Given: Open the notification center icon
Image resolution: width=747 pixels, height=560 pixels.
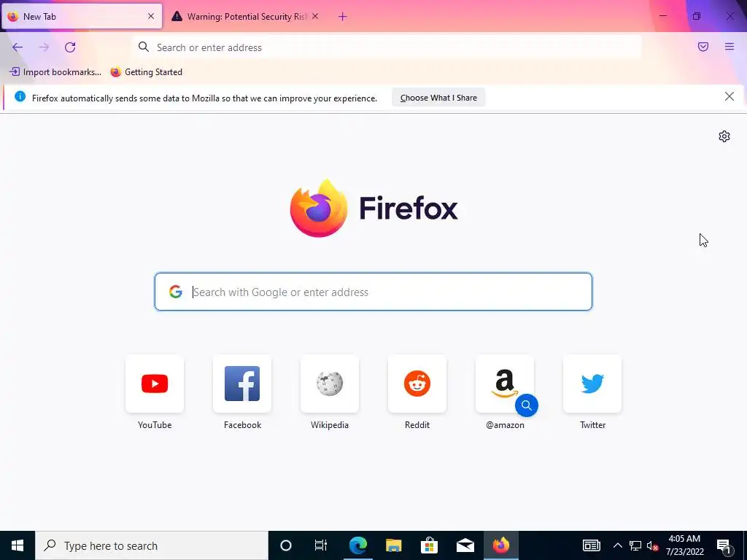Looking at the screenshot, I should 724,545.
